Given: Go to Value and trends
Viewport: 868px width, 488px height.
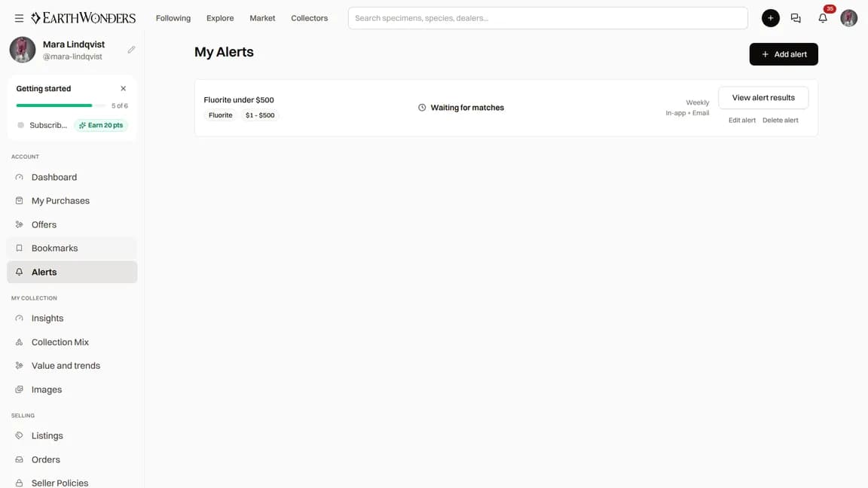Looking at the screenshot, I should (x=72, y=366).
